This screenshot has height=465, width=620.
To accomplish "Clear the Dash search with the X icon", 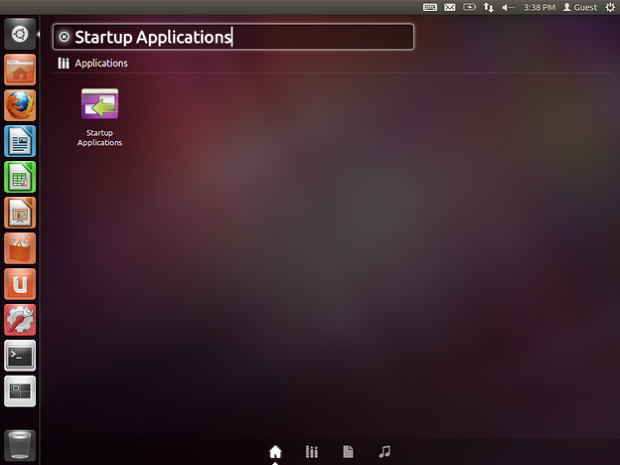I will (64, 37).
